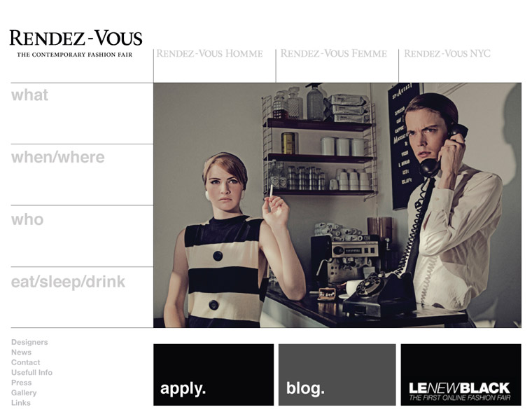The width and height of the screenshot is (532, 417).
Task: Switch to the Rendez-Vous NYC tab
Action: pyautogui.click(x=447, y=54)
